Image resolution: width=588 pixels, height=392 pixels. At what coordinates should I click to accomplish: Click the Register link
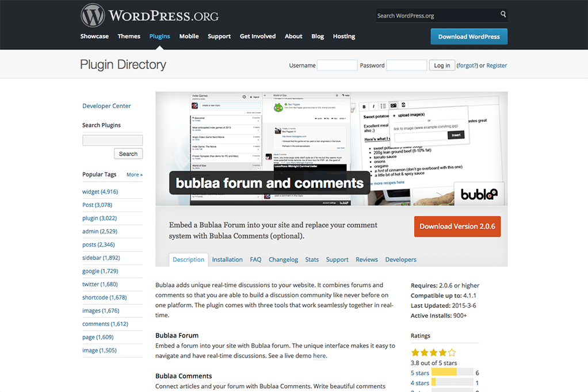(x=497, y=65)
